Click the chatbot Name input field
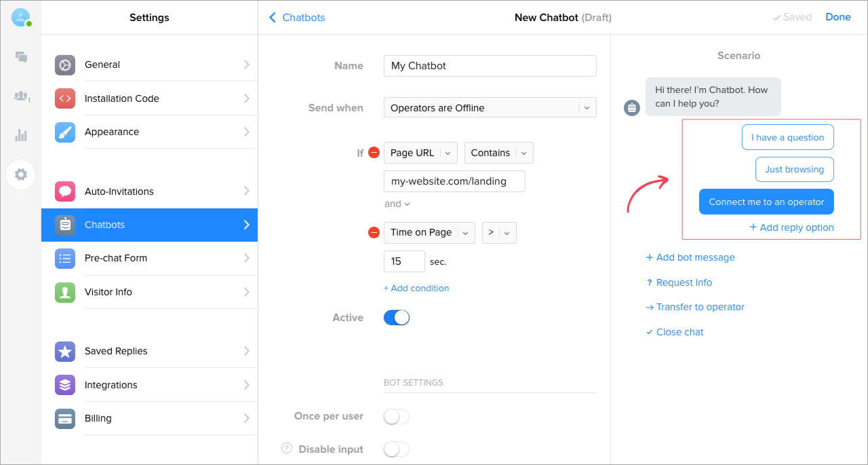Screen dimensions: 868x465 click(490, 66)
